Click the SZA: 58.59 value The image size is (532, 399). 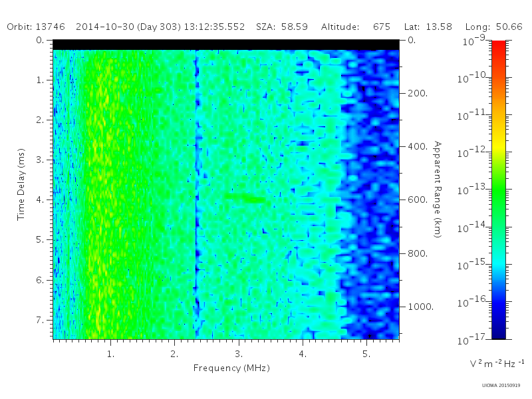(x=282, y=27)
